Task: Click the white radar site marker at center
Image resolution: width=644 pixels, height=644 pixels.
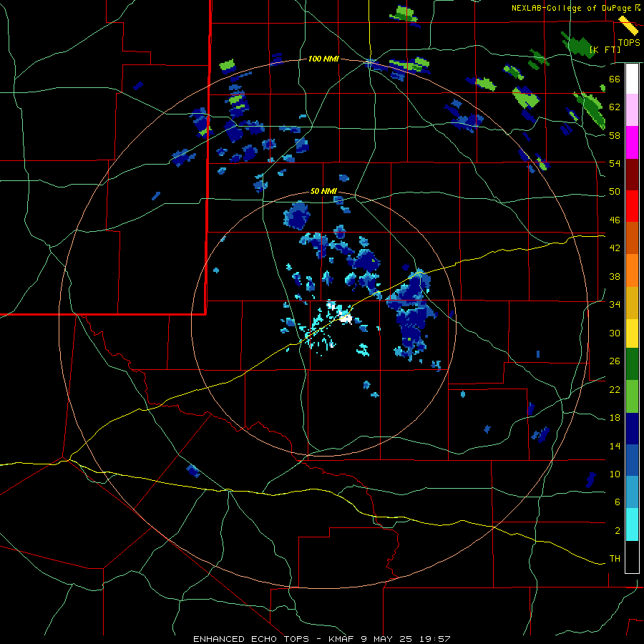Action: (x=346, y=318)
